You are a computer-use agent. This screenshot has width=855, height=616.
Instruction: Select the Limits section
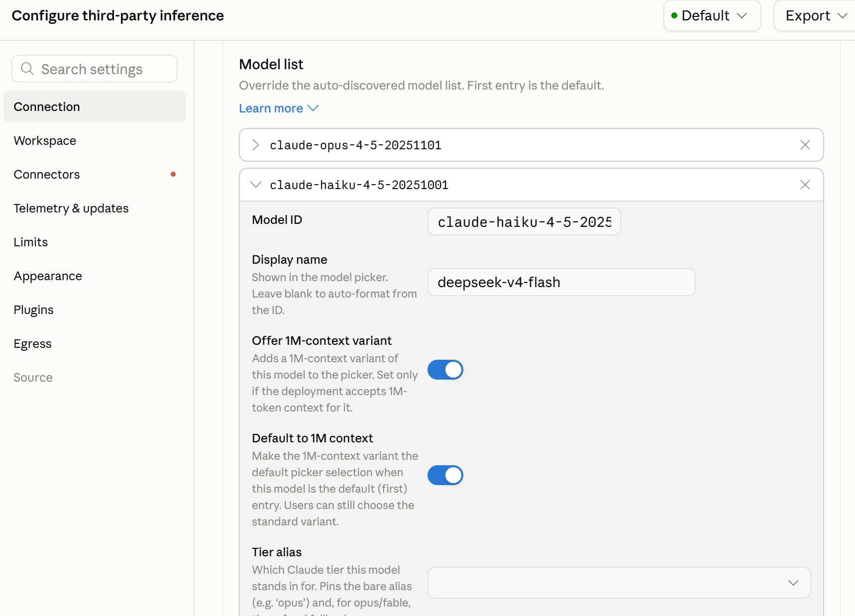point(95,242)
